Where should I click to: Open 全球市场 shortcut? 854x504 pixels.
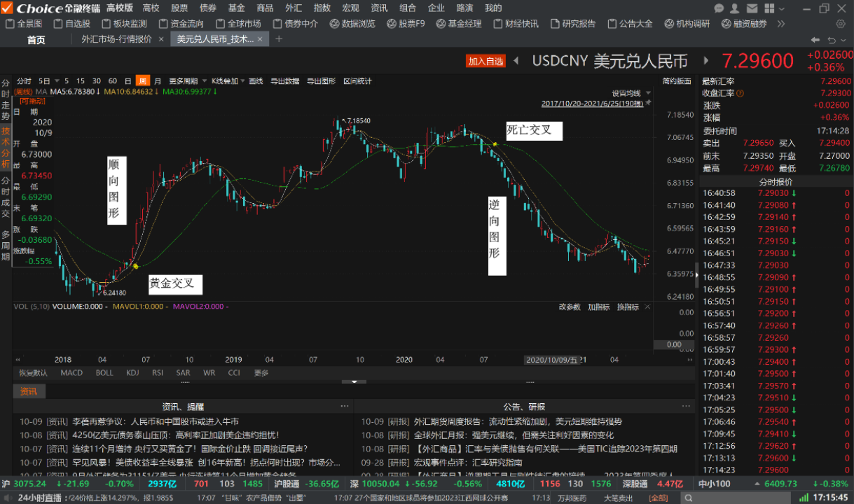coord(238,24)
